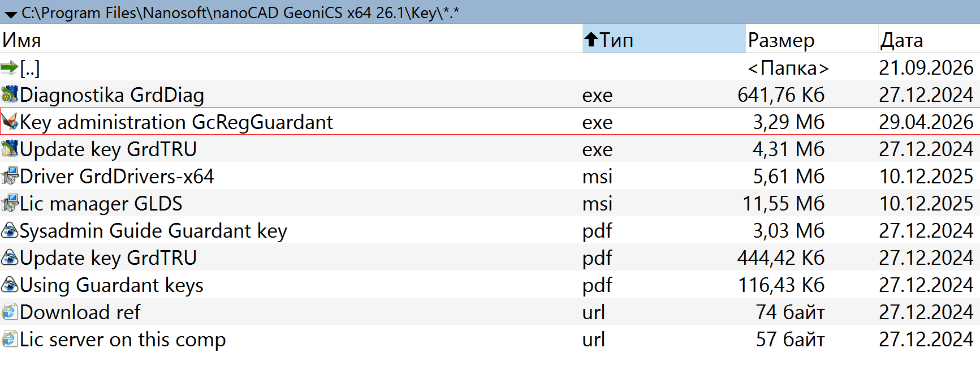
Task: Select the exe file name Update key GrdTRU
Action: pyautogui.click(x=108, y=149)
